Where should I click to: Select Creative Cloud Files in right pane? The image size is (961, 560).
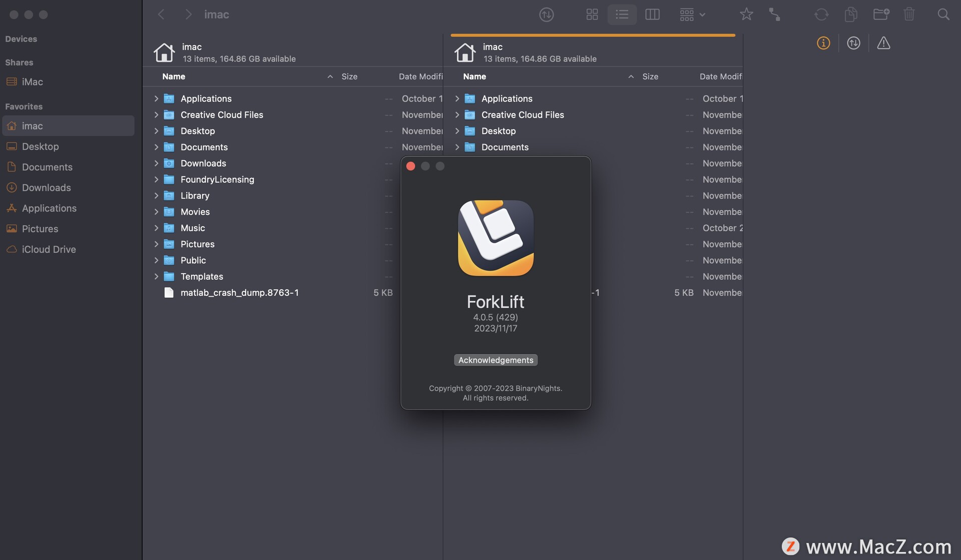point(523,115)
